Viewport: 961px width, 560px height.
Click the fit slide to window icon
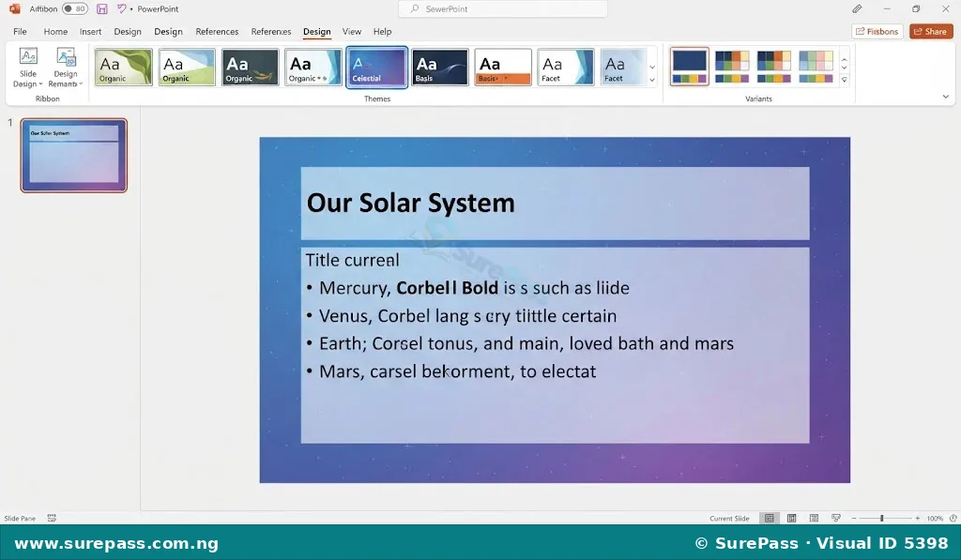point(953,519)
